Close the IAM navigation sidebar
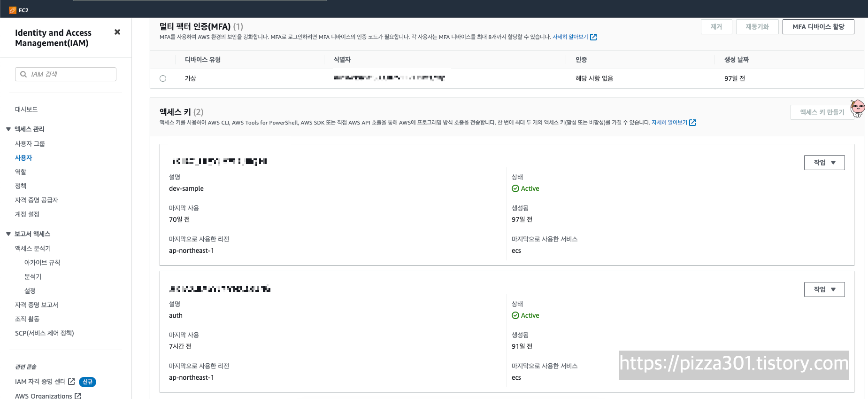The height and width of the screenshot is (399, 868). coord(117,32)
